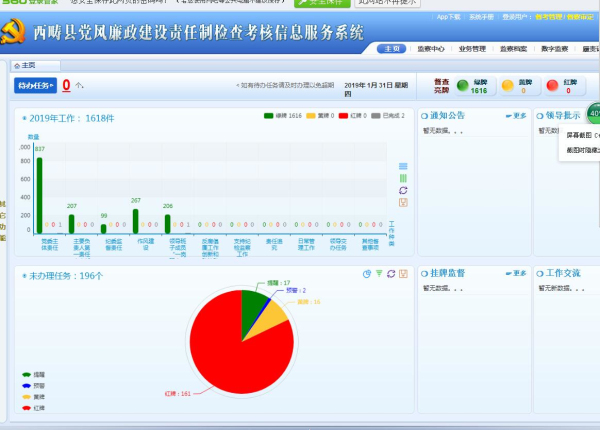
Task: Select the 主页 page tab
Action: point(28,65)
